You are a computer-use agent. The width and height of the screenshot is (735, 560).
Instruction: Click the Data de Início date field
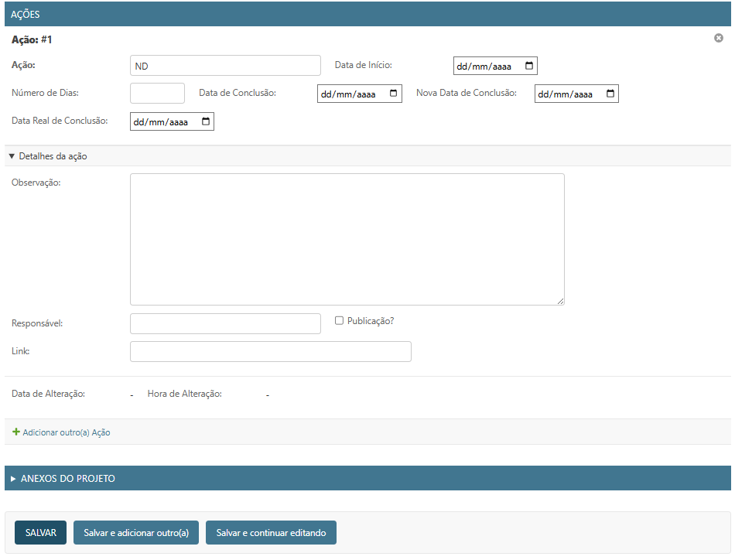click(495, 66)
